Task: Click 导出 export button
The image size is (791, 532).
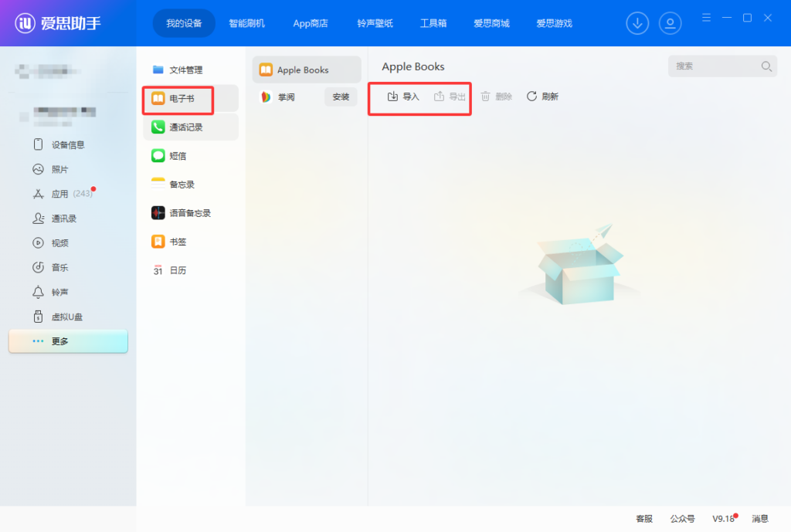Action: pyautogui.click(x=450, y=97)
